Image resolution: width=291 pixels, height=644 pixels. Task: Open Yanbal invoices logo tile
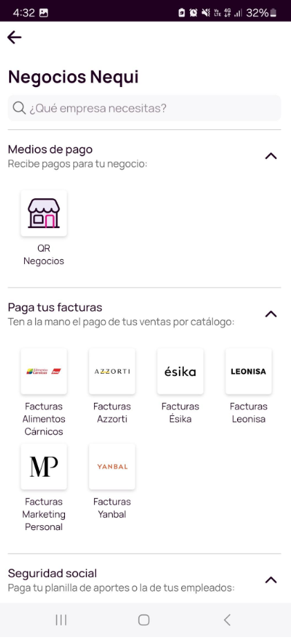pos(112,466)
